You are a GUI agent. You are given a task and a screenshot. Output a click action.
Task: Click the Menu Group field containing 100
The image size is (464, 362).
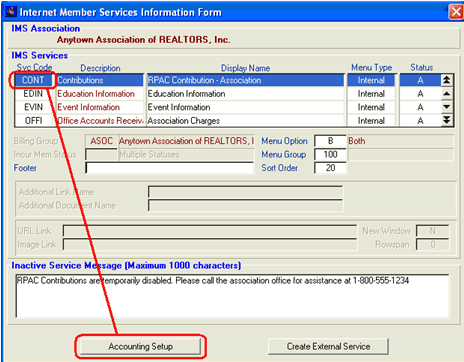pos(330,154)
